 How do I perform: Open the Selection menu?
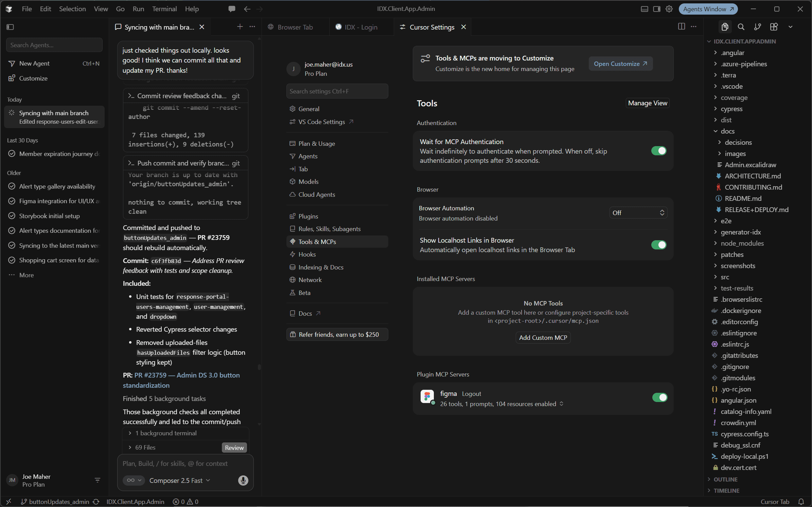(x=72, y=9)
